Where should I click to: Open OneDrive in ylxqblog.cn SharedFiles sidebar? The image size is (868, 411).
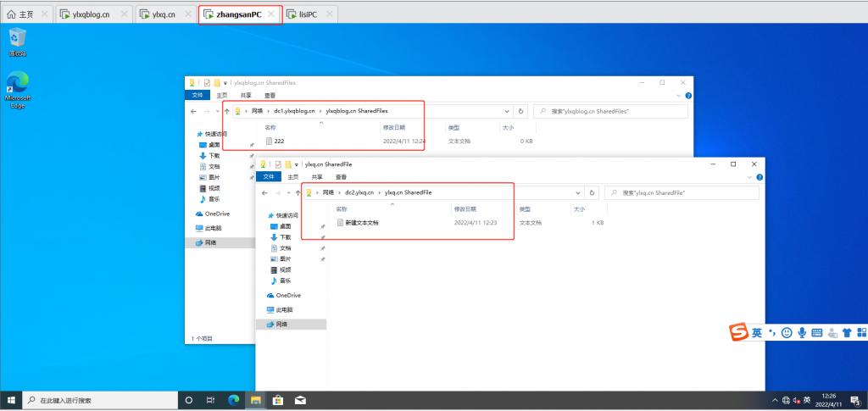point(212,214)
